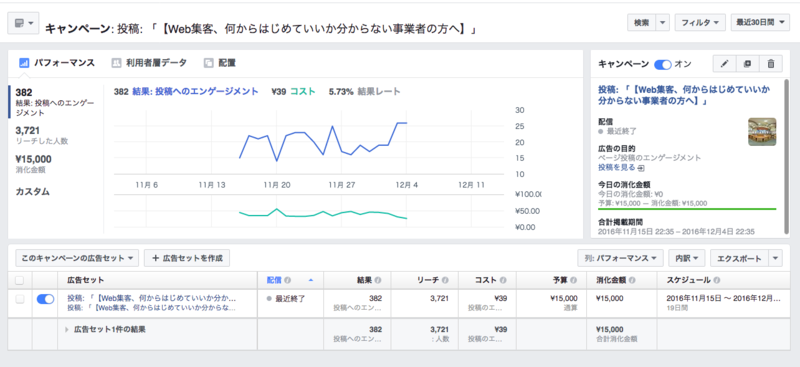Open the フィルタ filter dropdown

click(700, 22)
